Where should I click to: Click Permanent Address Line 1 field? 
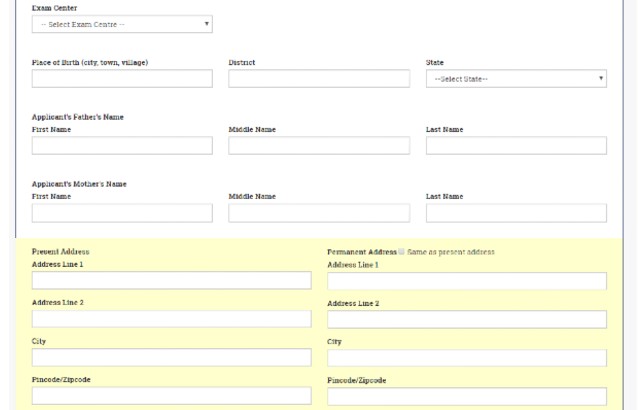pyautogui.click(x=466, y=281)
